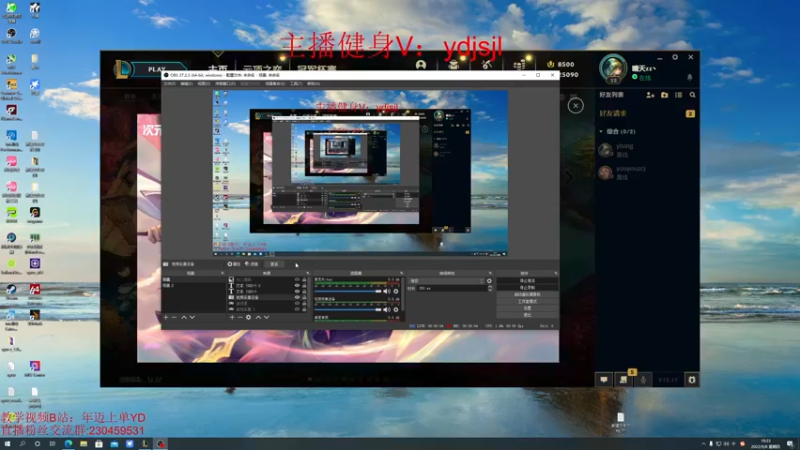Screen dimensions: 800x450
Task: Move selected OBS scene down
Action: click(192, 317)
